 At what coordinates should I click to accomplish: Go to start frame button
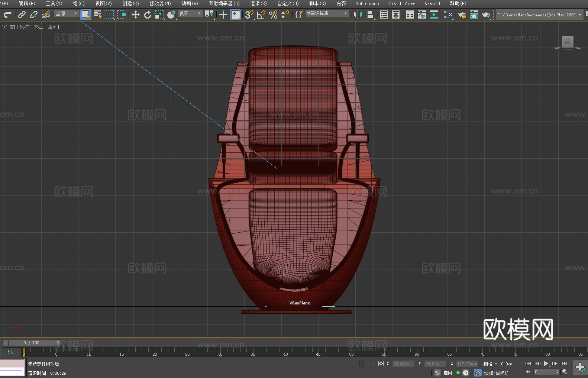(528, 364)
